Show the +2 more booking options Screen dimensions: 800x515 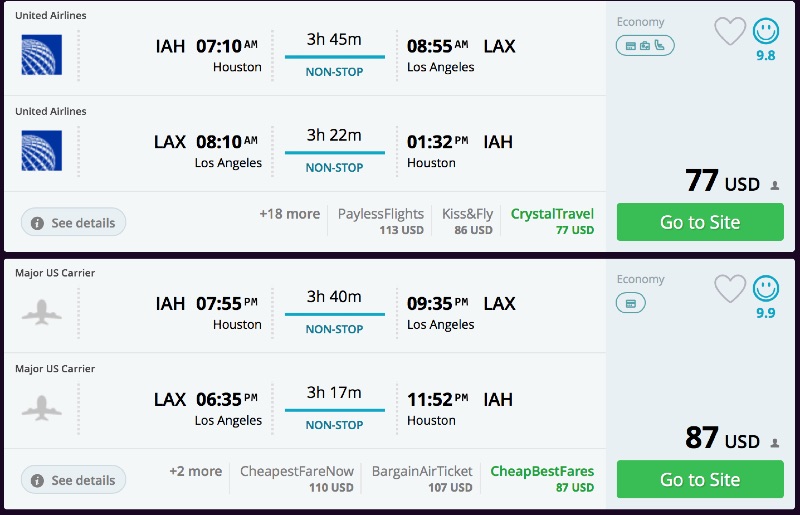(x=195, y=471)
